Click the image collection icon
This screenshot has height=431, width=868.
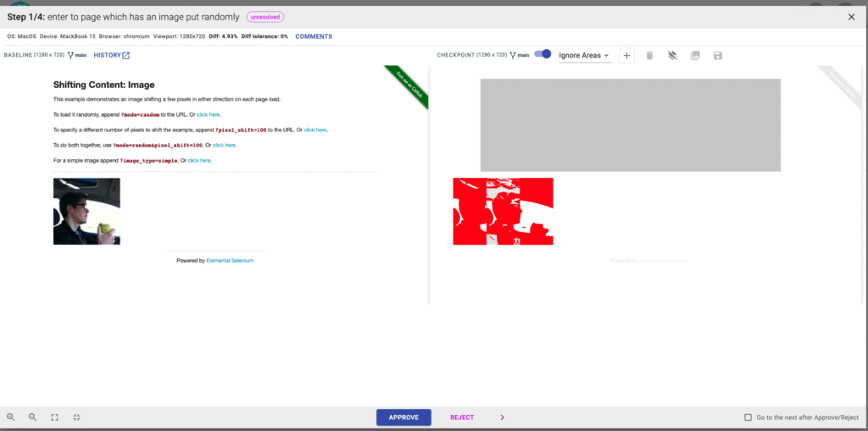[695, 56]
